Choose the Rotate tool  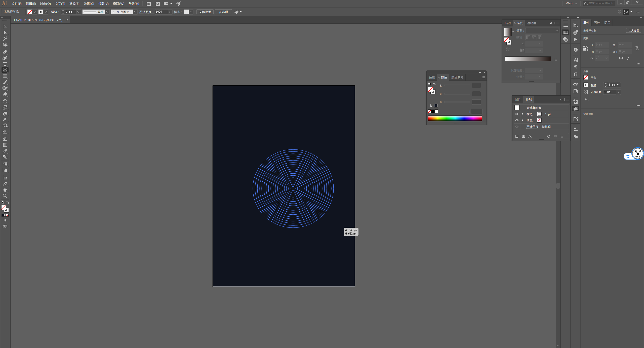coord(5,101)
